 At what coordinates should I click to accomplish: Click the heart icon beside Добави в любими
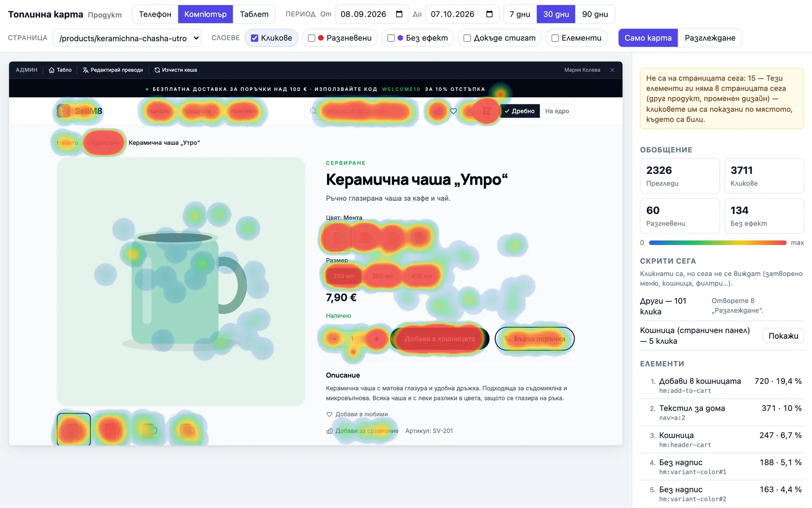[x=329, y=414]
